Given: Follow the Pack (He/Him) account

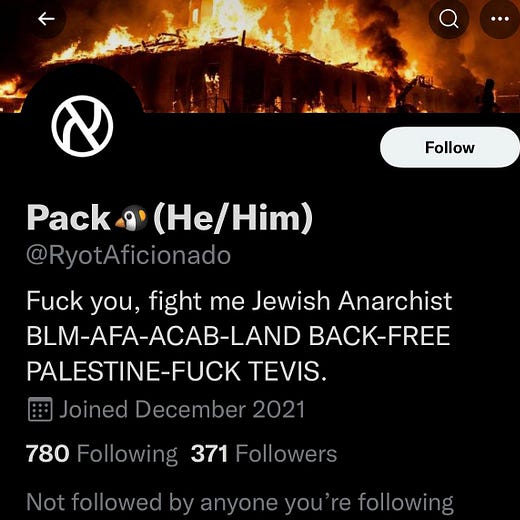Looking at the screenshot, I should click(450, 147).
